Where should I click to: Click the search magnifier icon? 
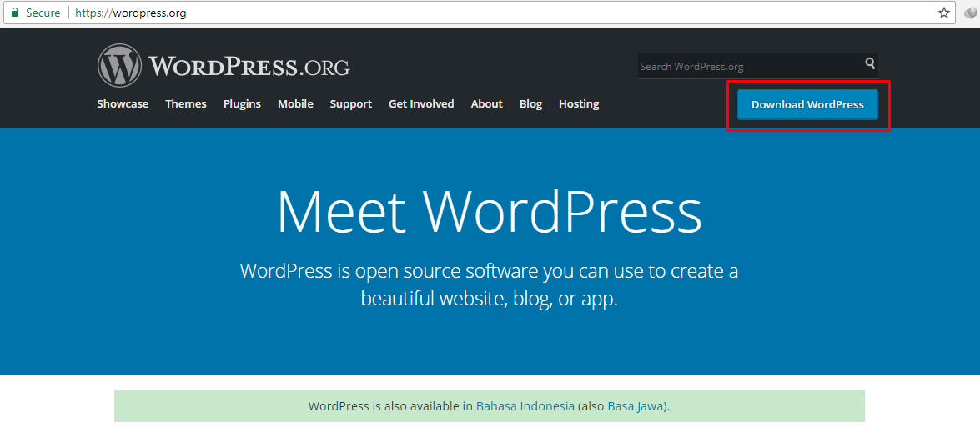(x=870, y=63)
